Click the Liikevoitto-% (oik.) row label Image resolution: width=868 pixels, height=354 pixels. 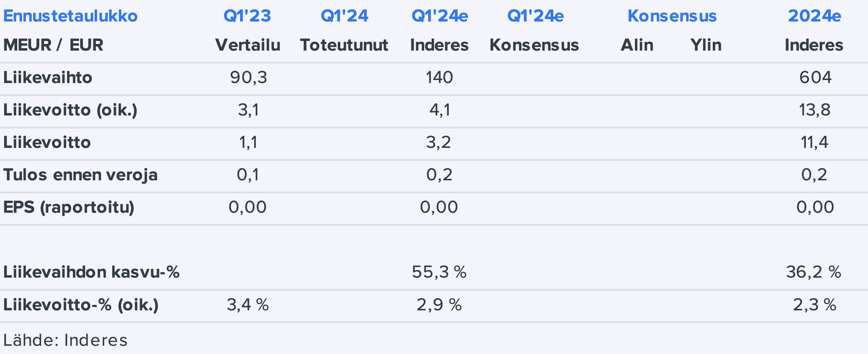point(81,305)
